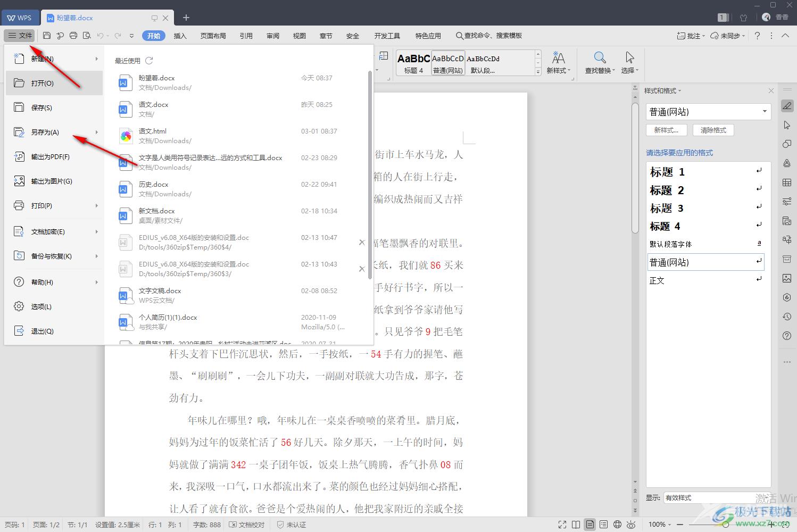Click the Undo arrow icon
The image size is (797, 532).
point(100,36)
